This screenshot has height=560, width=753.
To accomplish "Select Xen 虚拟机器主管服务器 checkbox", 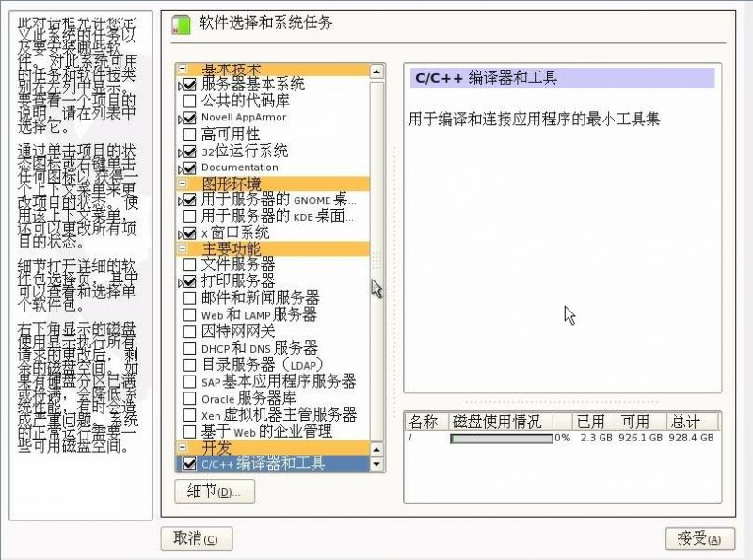I will (x=189, y=414).
